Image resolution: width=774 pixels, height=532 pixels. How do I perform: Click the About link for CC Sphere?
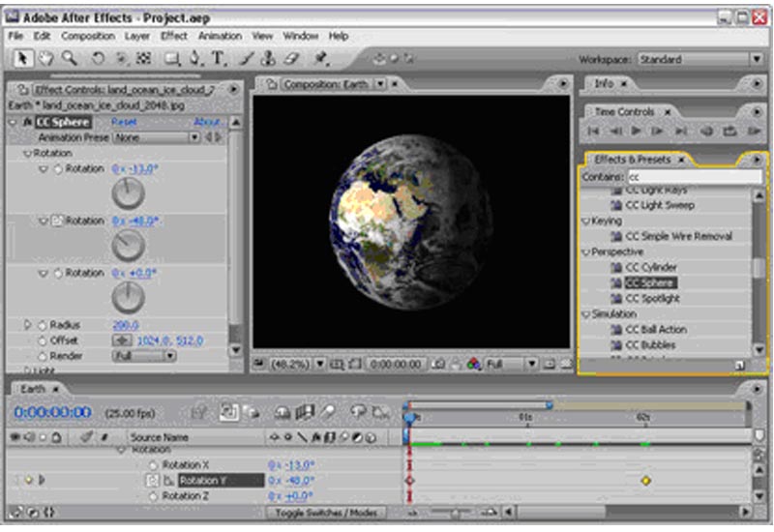(x=206, y=122)
